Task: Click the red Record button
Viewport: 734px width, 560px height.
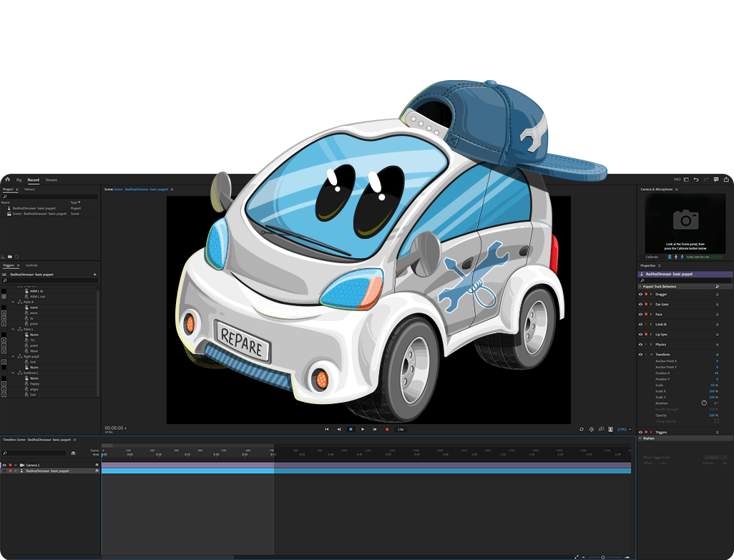Action: pyautogui.click(x=387, y=429)
